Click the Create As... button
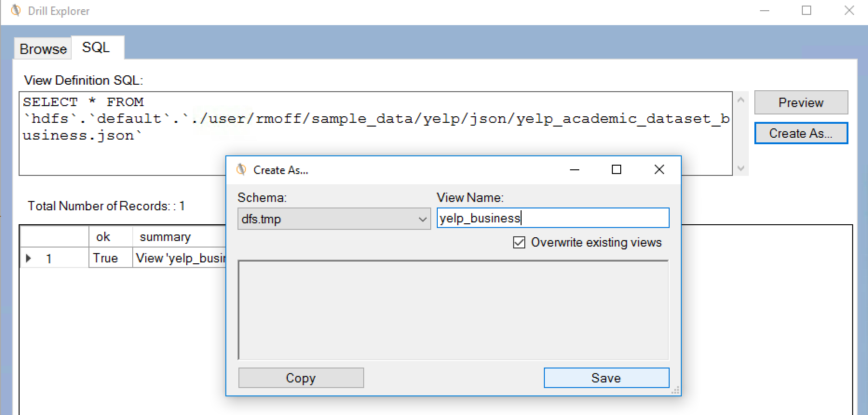The height and width of the screenshot is (415, 868). 800,134
